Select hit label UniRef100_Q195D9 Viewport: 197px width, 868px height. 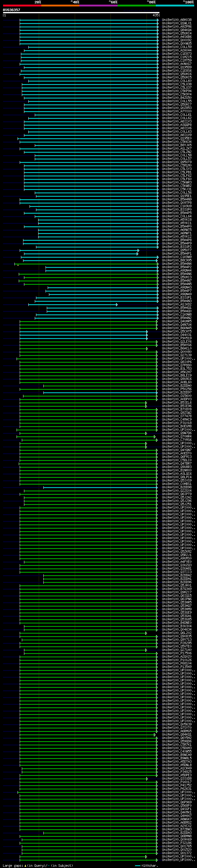pyautogui.click(x=176, y=67)
